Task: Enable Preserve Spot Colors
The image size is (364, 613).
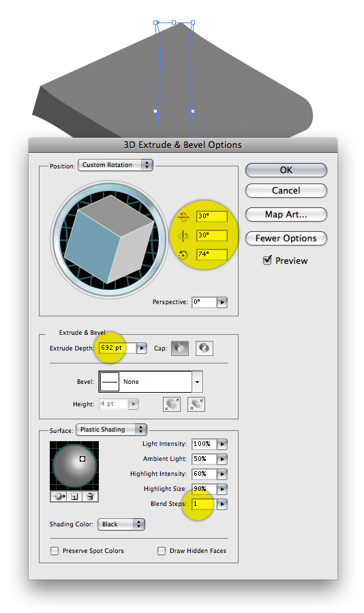Action: tap(55, 551)
